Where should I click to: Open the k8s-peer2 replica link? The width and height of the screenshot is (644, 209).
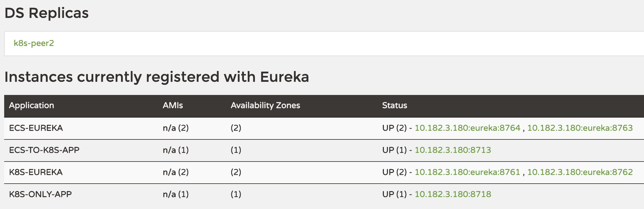[x=34, y=43]
